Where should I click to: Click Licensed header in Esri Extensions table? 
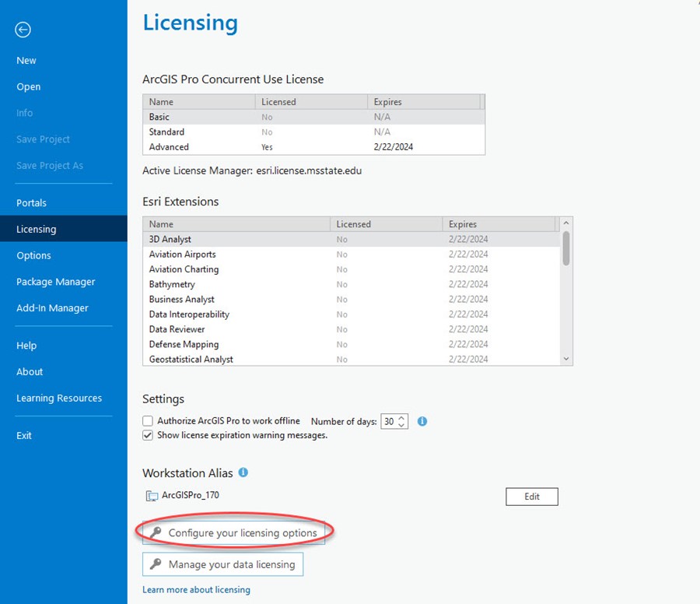point(386,224)
